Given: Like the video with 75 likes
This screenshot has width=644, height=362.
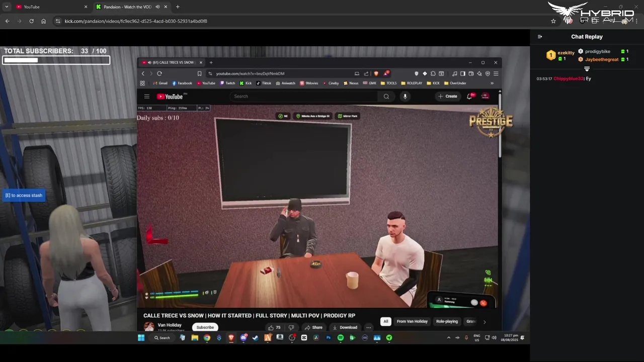Looking at the screenshot, I should click(x=275, y=327).
